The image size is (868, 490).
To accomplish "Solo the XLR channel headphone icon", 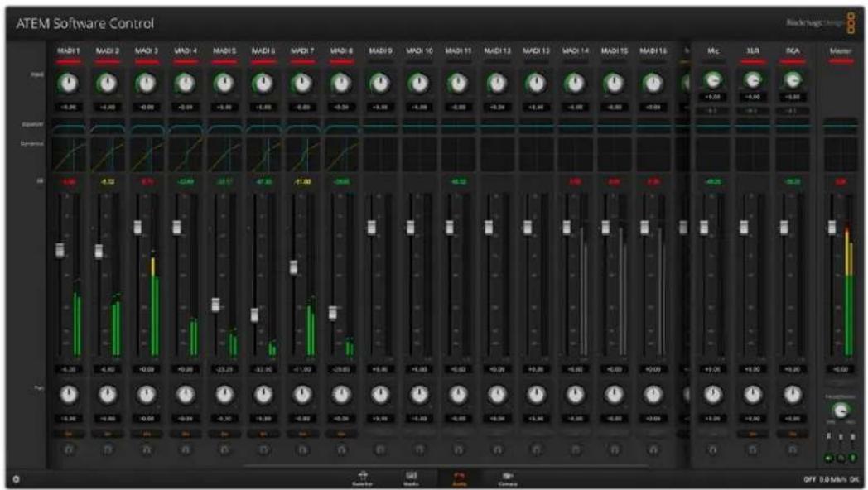I will point(752,450).
